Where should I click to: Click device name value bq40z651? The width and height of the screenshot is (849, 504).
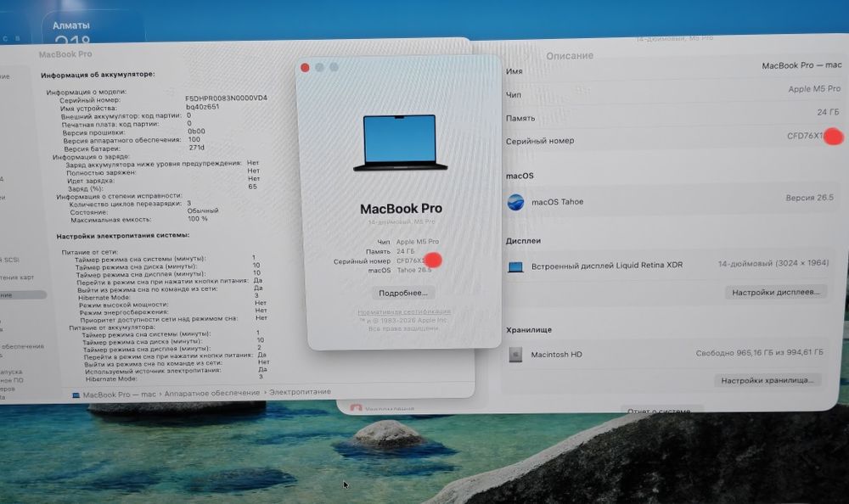(203, 107)
